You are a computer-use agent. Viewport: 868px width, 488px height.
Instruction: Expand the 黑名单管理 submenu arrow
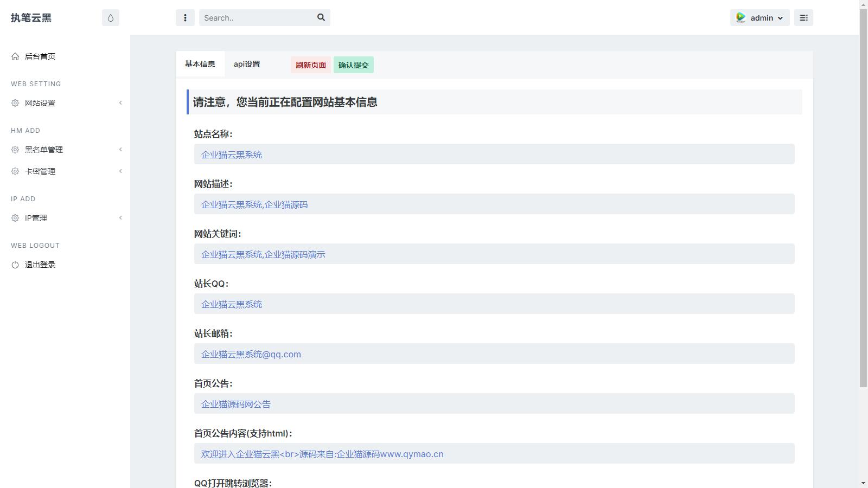120,150
